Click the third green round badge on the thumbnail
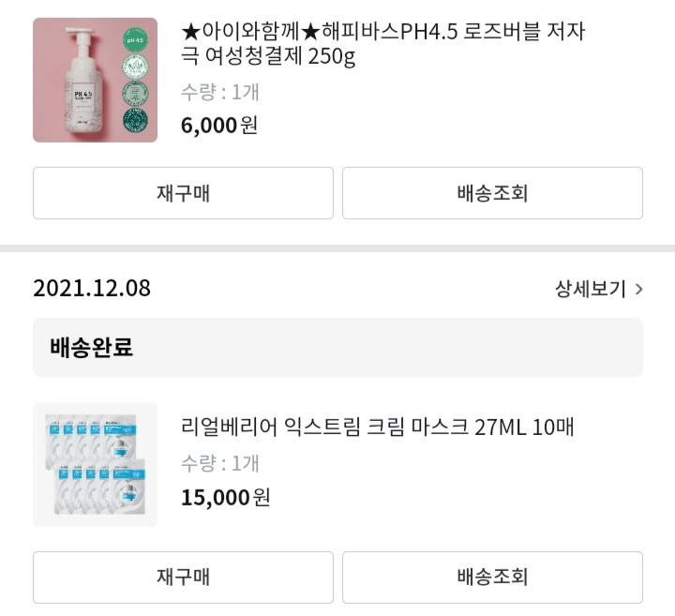675x616 pixels. (x=135, y=94)
